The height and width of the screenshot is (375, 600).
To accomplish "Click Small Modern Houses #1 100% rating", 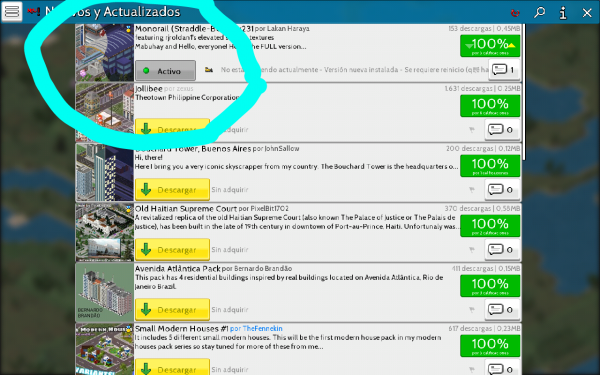I will tap(490, 346).
